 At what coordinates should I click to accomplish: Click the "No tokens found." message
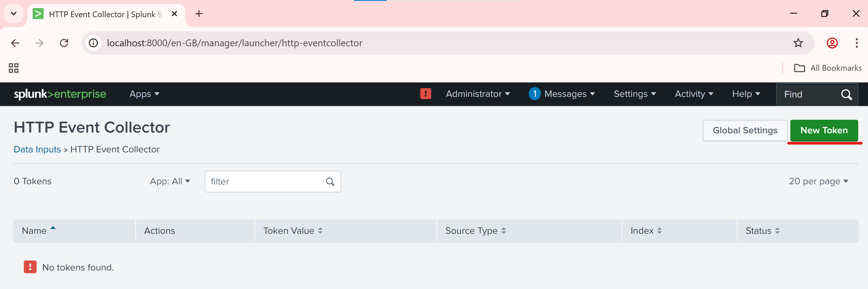tap(78, 268)
